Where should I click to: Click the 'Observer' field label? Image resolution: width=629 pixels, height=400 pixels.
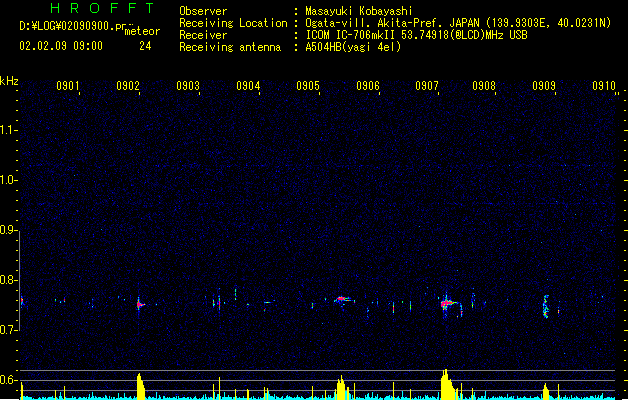coord(203,11)
